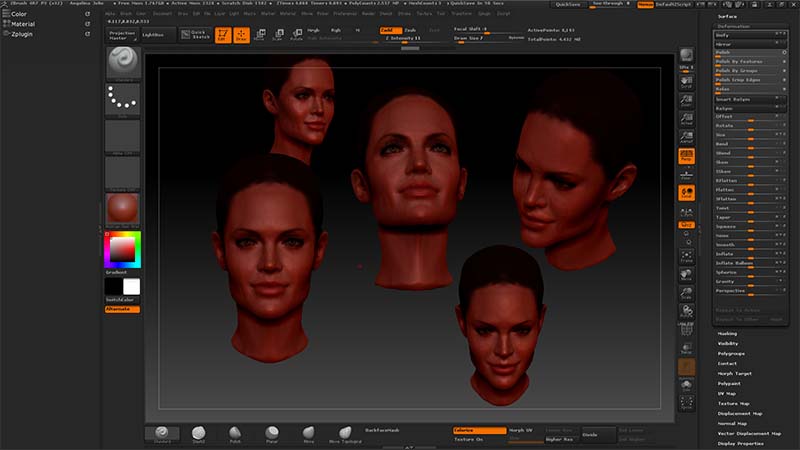This screenshot has height=450, width=800.
Task: Select the Scale transform icon in top shelf
Action: coord(278,35)
